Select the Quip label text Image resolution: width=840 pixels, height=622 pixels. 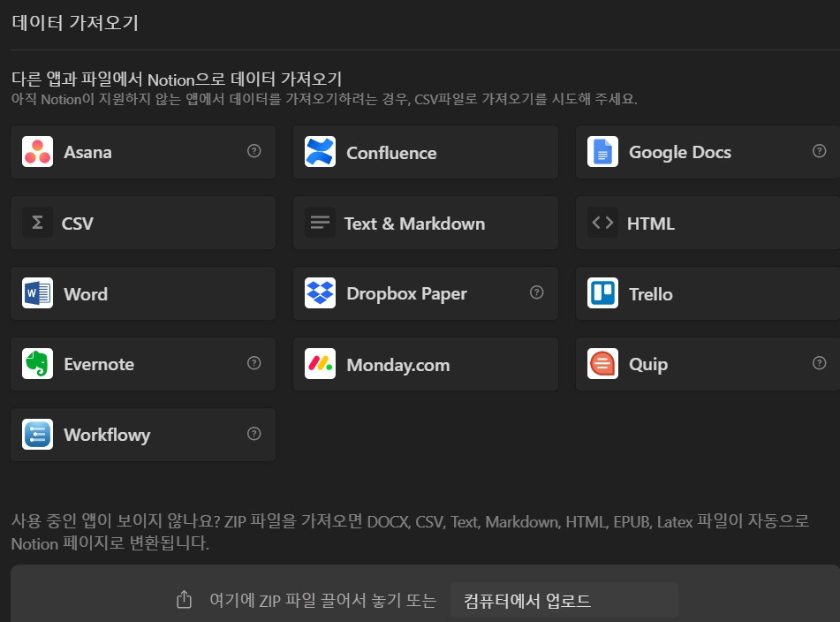[x=648, y=365]
